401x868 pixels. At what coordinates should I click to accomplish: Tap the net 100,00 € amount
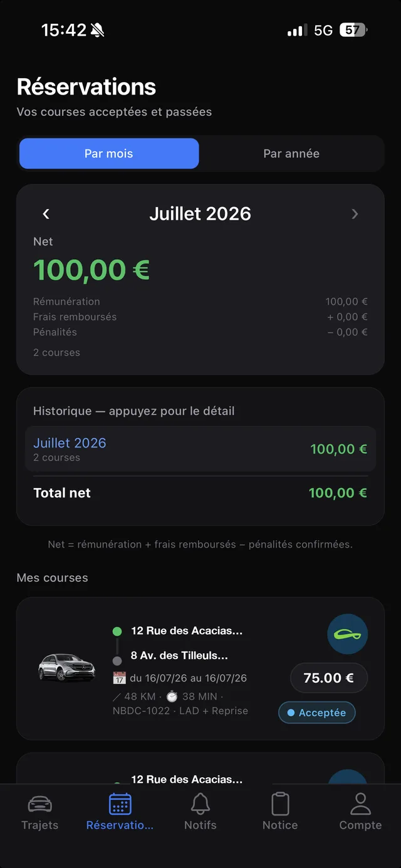(x=91, y=270)
